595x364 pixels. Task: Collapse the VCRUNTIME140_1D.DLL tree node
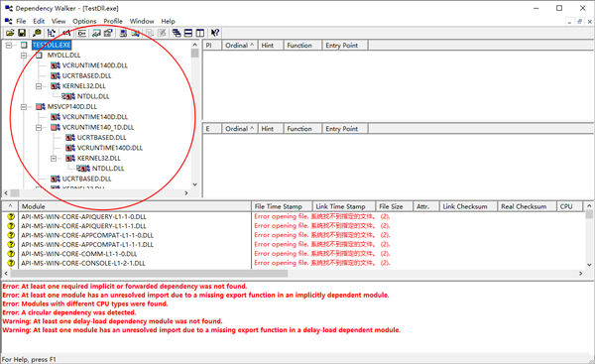pos(39,128)
